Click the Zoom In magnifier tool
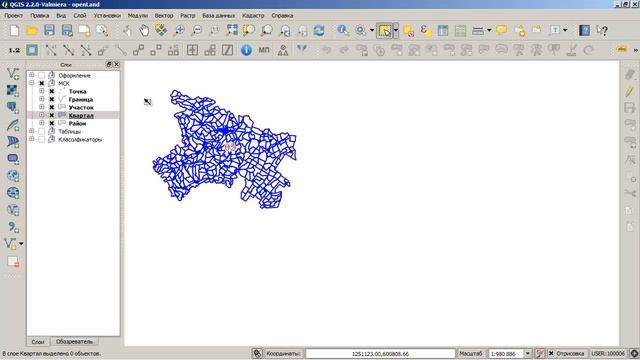This screenshot has width=640, height=360. tap(179, 31)
